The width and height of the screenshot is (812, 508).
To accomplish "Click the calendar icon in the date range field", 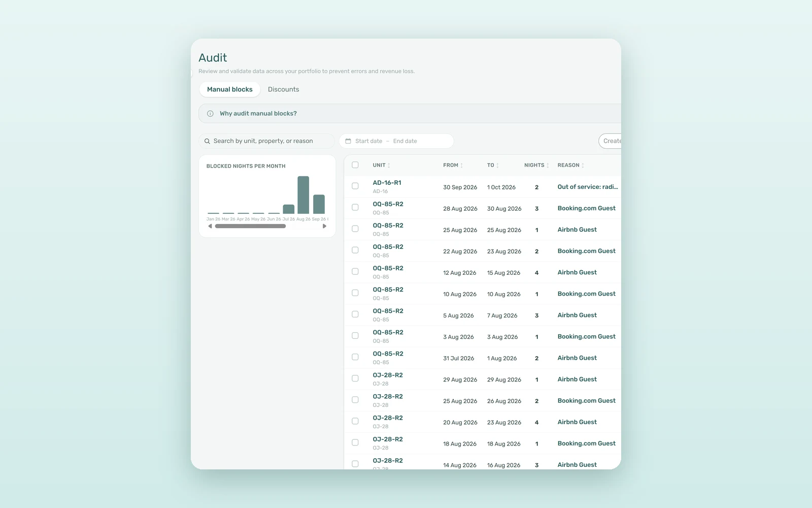I will point(348,141).
